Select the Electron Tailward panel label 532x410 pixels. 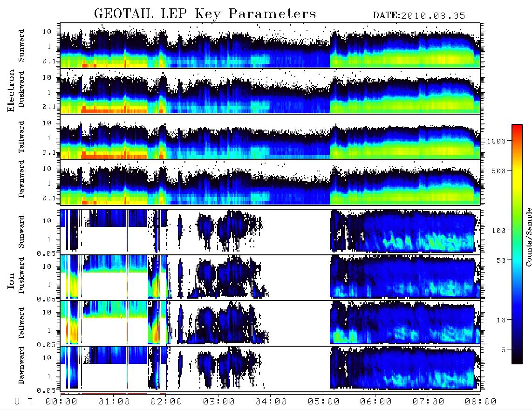point(21,137)
